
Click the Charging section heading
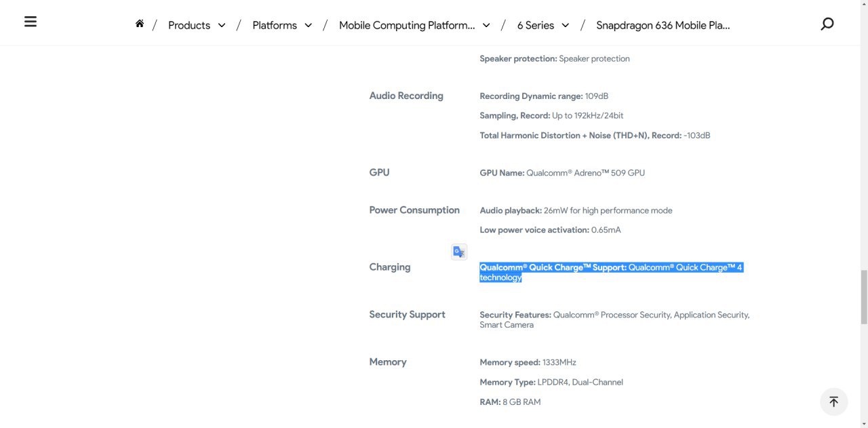click(390, 267)
